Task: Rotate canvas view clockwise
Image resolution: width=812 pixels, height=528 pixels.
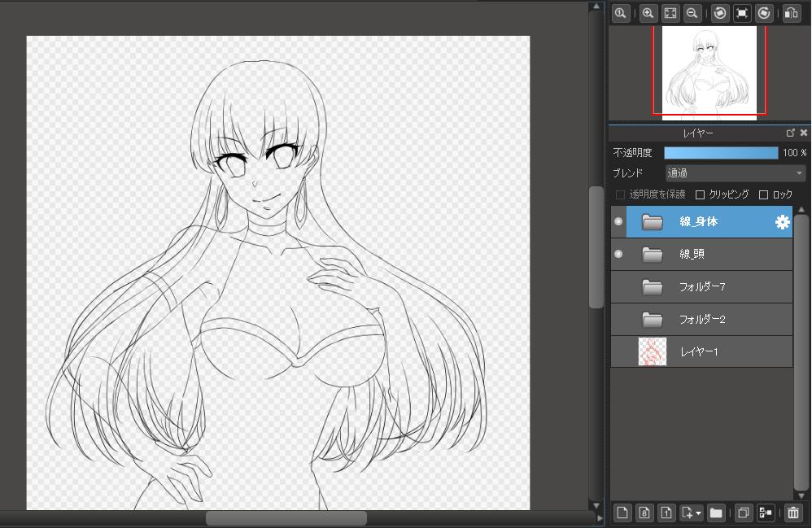Action: click(763, 13)
